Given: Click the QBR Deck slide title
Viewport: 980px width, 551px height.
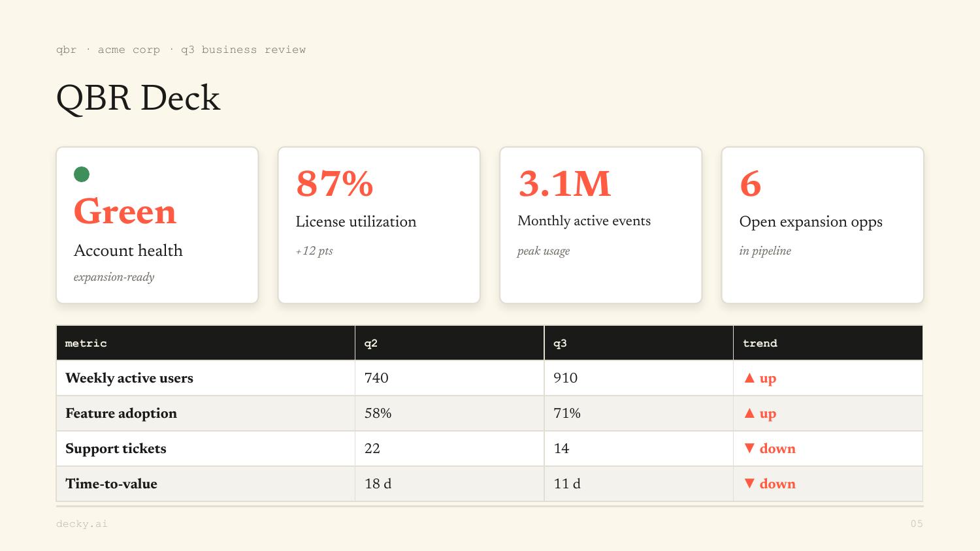Looking at the screenshot, I should point(139,98).
